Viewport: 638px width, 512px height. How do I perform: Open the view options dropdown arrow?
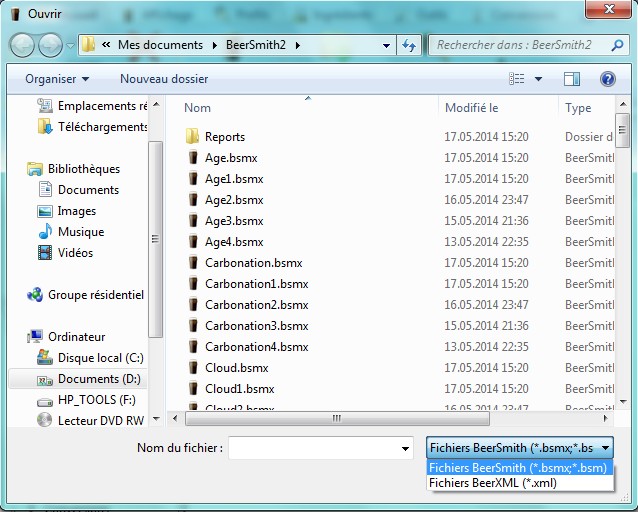click(x=538, y=78)
